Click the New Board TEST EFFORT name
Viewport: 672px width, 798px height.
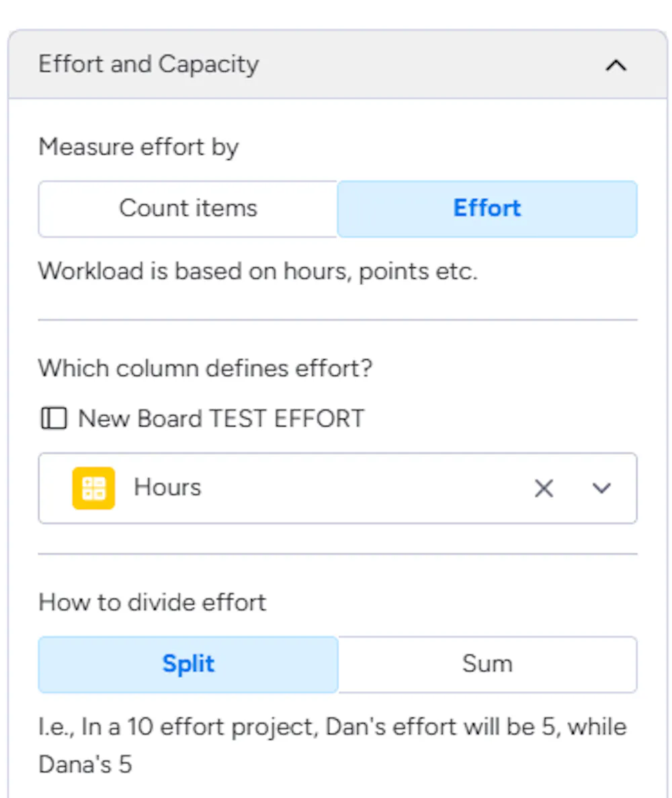pos(221,418)
